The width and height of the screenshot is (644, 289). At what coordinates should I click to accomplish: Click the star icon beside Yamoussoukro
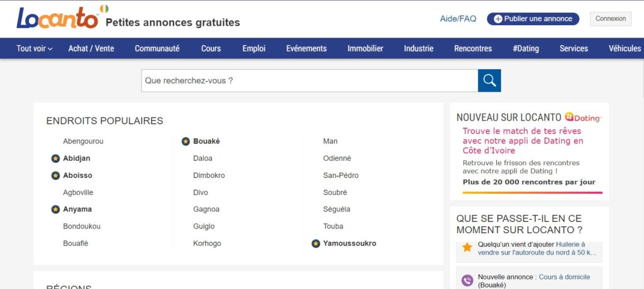pos(316,243)
